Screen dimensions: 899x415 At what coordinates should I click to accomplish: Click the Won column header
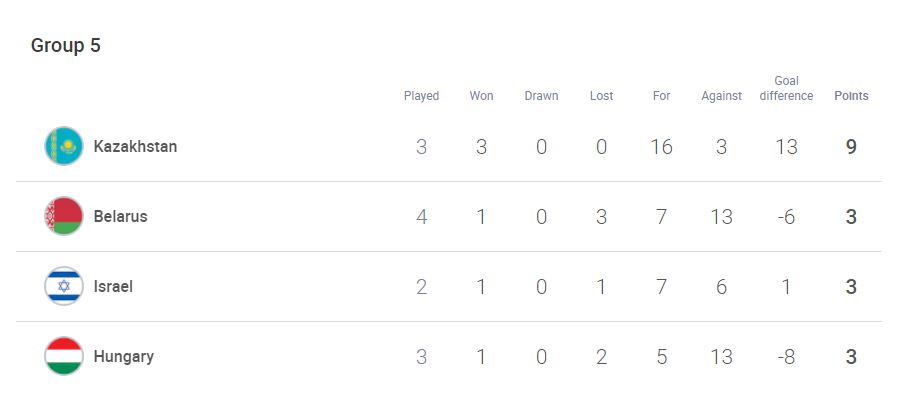click(482, 96)
